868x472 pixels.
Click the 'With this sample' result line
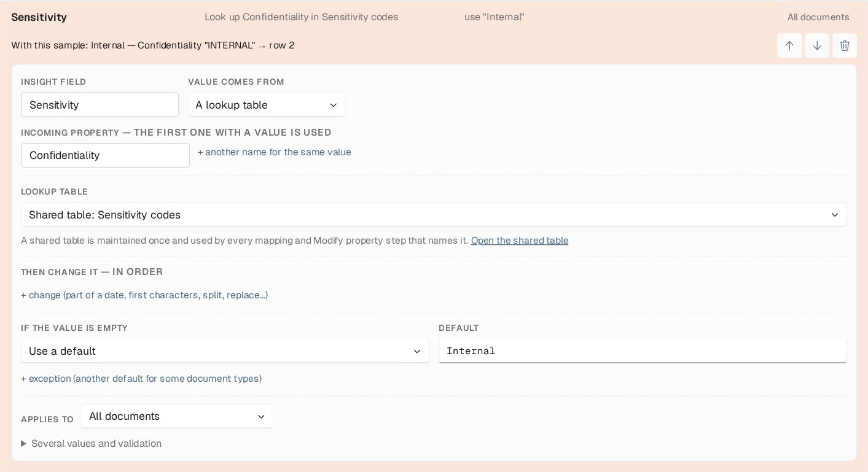(153, 45)
